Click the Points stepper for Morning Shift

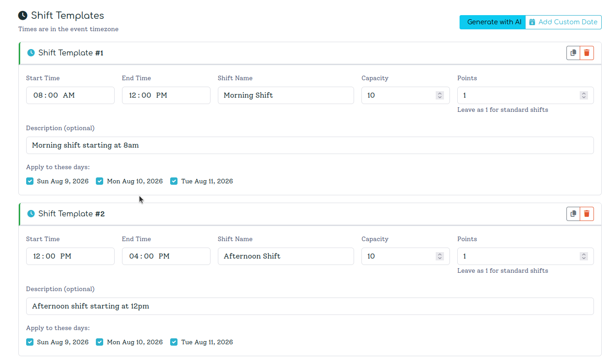coord(583,95)
